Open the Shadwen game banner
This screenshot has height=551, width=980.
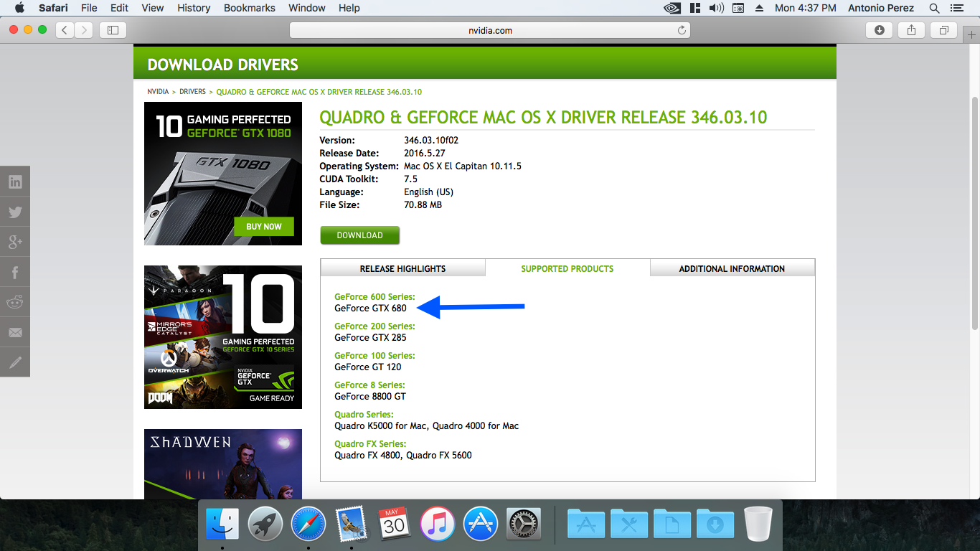tap(223, 464)
